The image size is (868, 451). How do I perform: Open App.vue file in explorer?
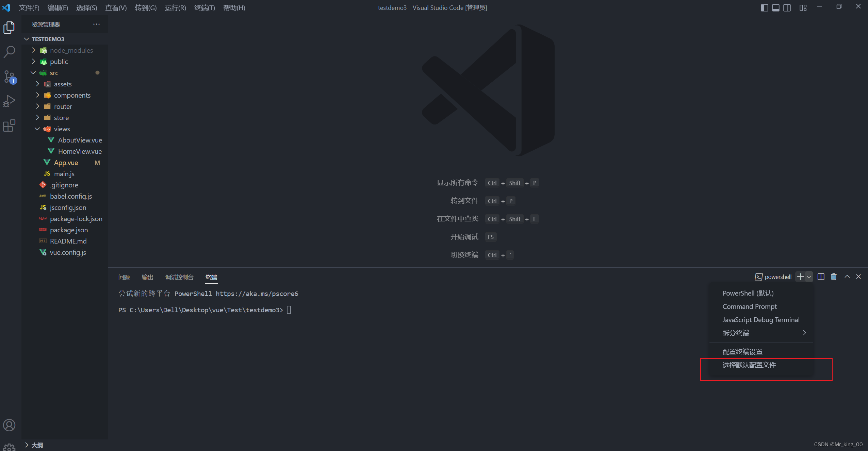click(66, 163)
